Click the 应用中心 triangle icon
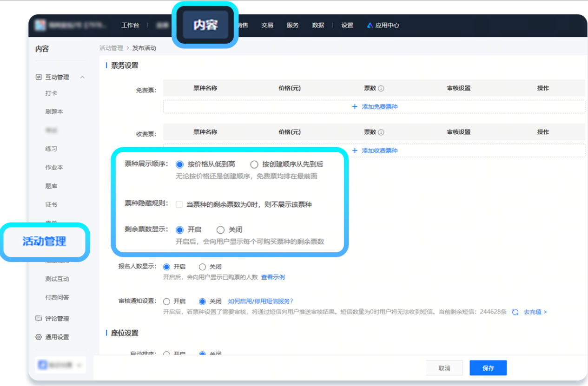This screenshot has height=386, width=588. (x=370, y=25)
